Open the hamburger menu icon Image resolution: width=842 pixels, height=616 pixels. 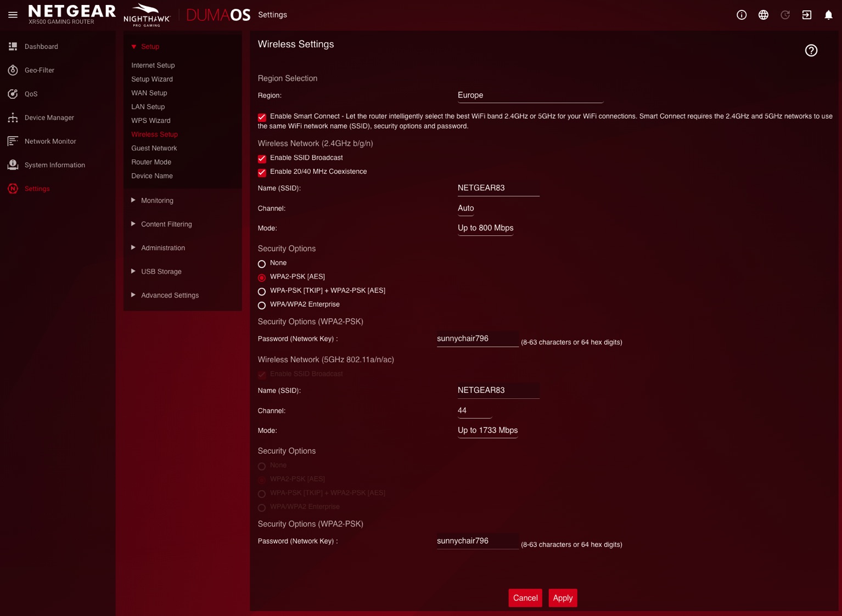(13, 15)
